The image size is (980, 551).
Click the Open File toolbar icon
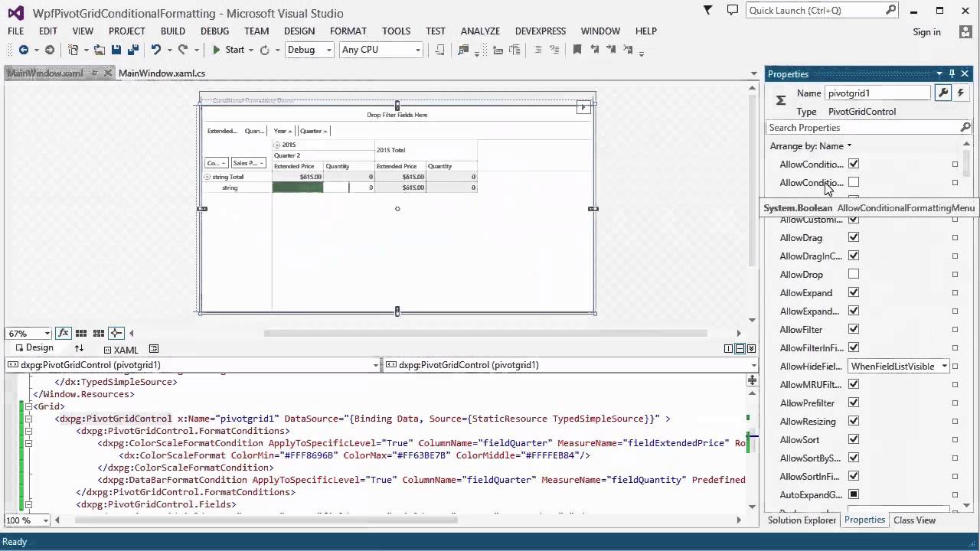(x=100, y=50)
